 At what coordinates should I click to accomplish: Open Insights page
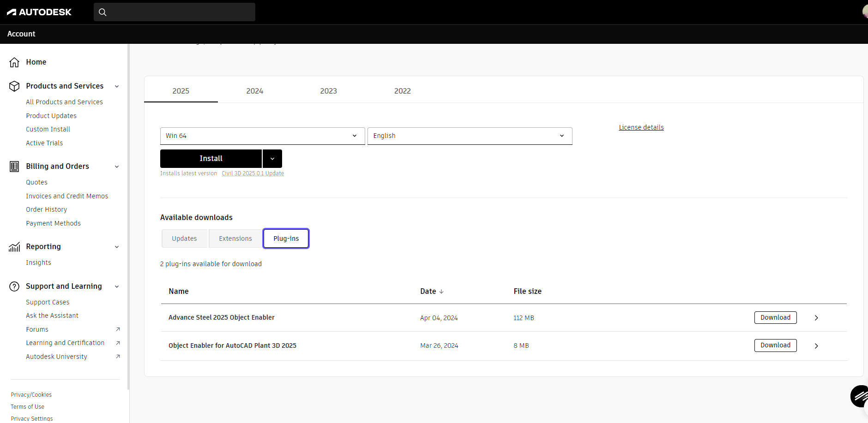pos(38,262)
